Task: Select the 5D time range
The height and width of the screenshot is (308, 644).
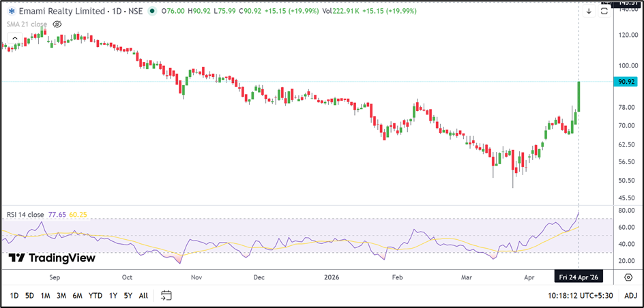Action: (x=29, y=295)
